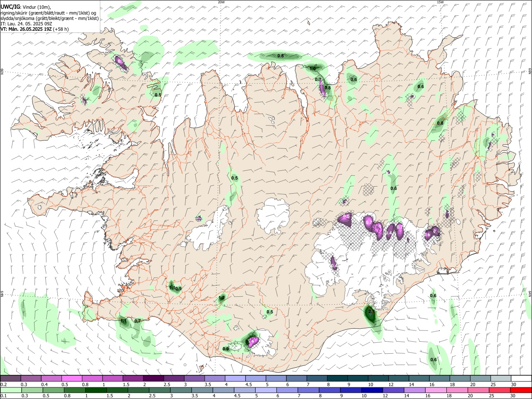Click the 0.7 value on the Reykjanes coast
Viewport: 532px width, 399px height.
pyautogui.click(x=138, y=320)
